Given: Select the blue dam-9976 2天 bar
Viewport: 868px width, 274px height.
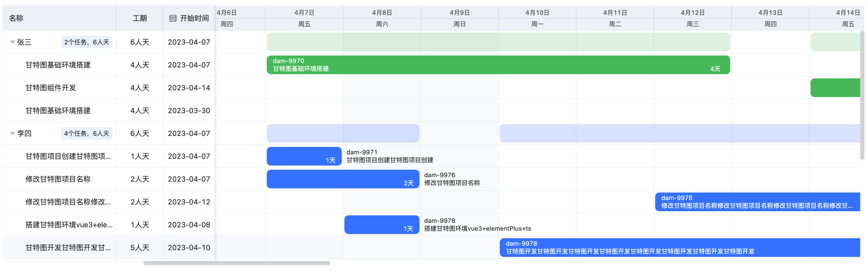Looking at the screenshot, I should click(x=343, y=179).
